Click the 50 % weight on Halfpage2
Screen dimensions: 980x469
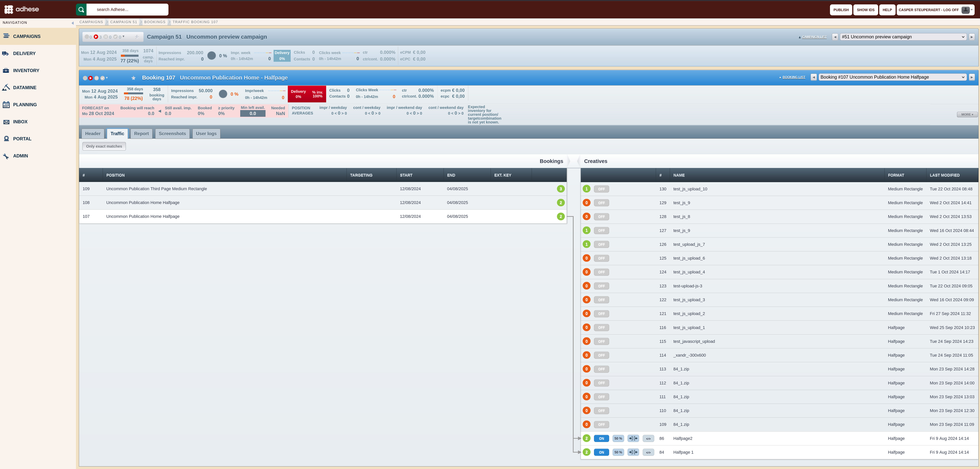point(618,439)
